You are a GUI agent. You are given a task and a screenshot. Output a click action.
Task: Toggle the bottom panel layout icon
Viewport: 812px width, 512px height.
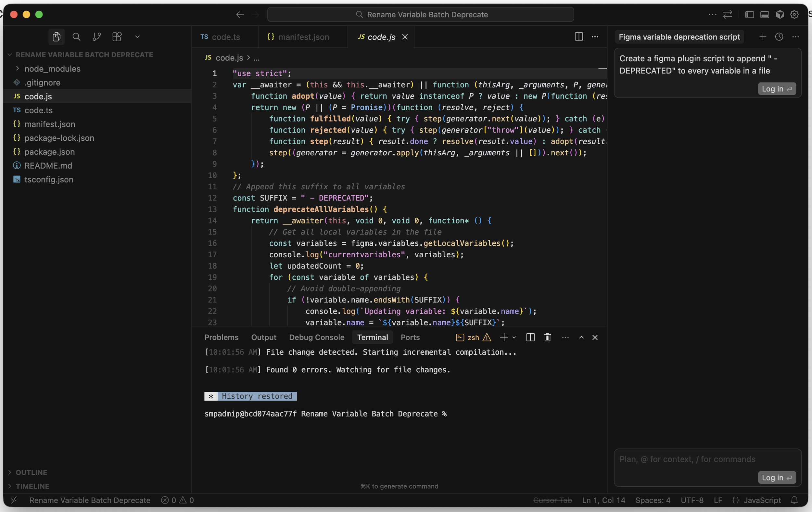click(x=765, y=15)
